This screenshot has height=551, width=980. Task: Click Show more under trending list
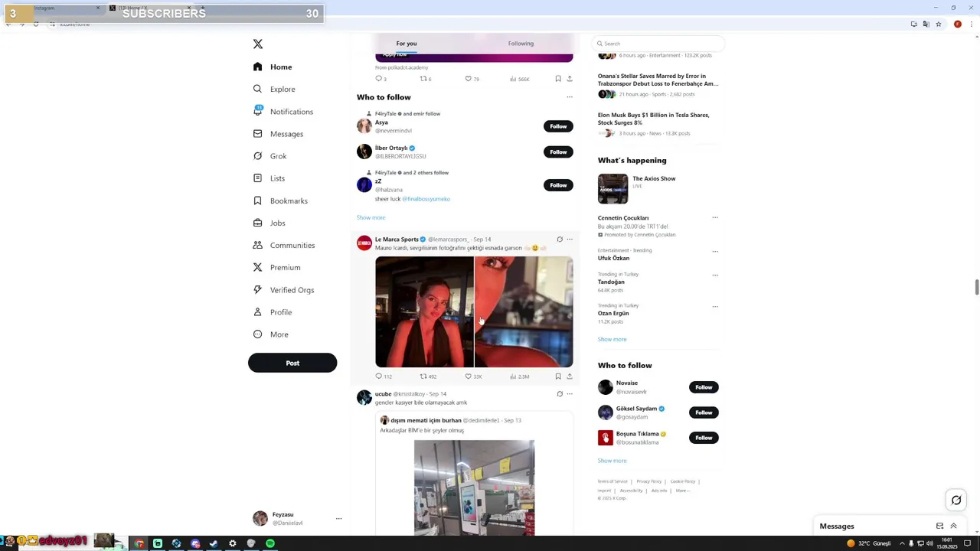point(612,339)
